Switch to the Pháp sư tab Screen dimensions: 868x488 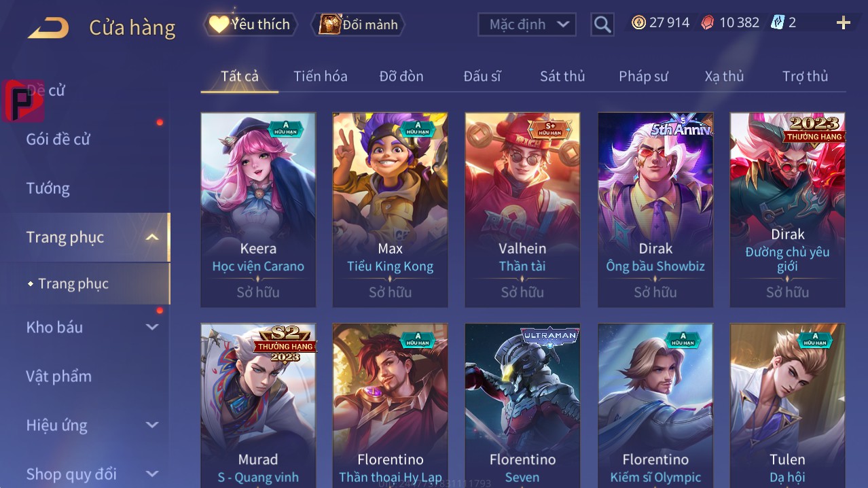pyautogui.click(x=643, y=76)
